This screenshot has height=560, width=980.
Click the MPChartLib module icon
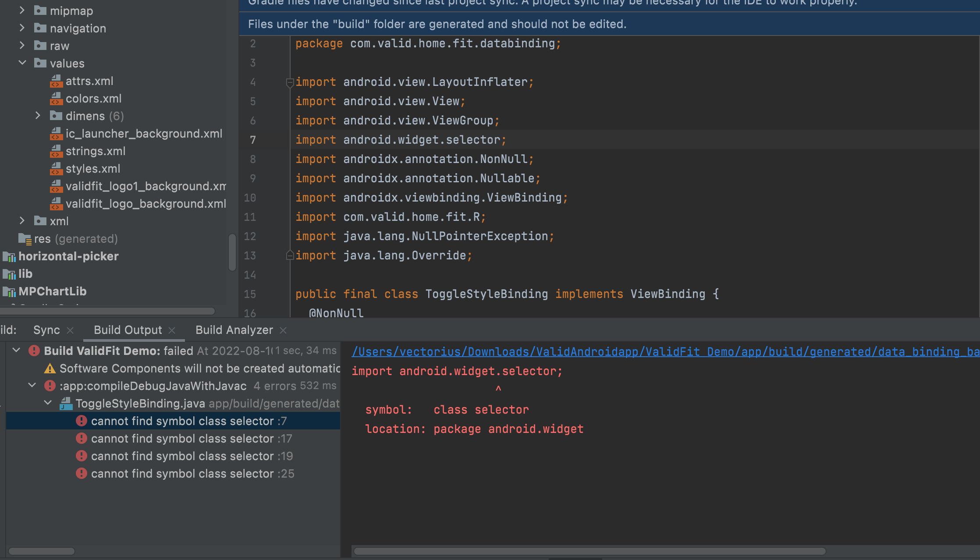click(x=9, y=292)
